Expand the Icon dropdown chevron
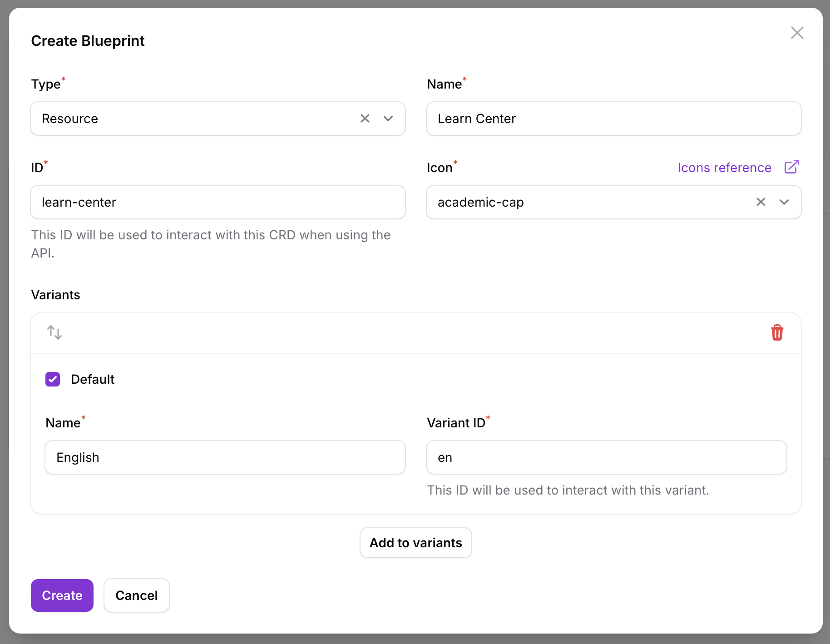 (x=784, y=202)
